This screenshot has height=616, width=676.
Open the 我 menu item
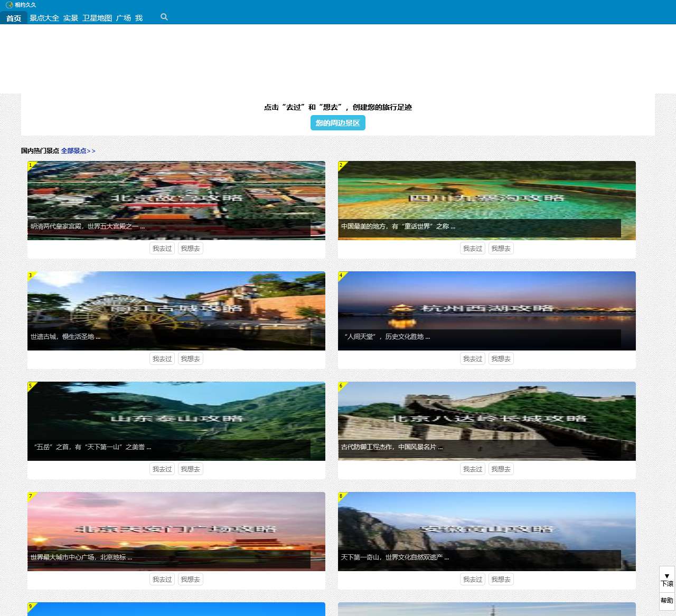(139, 18)
